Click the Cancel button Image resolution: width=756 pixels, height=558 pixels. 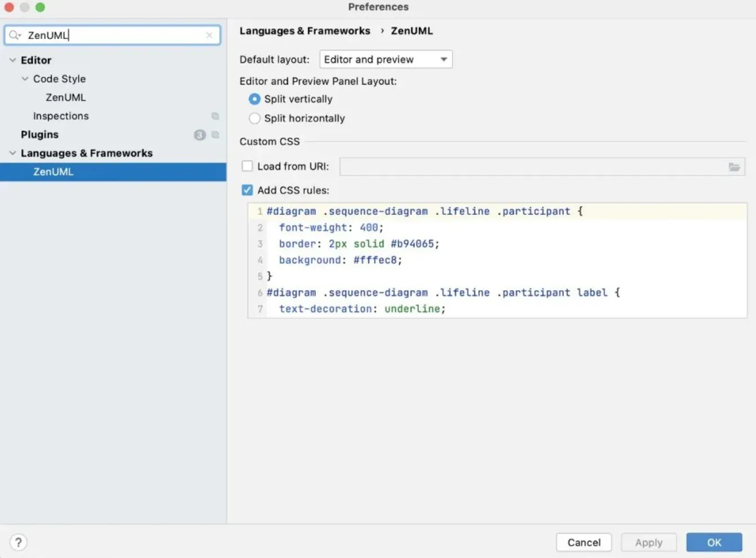click(x=584, y=542)
